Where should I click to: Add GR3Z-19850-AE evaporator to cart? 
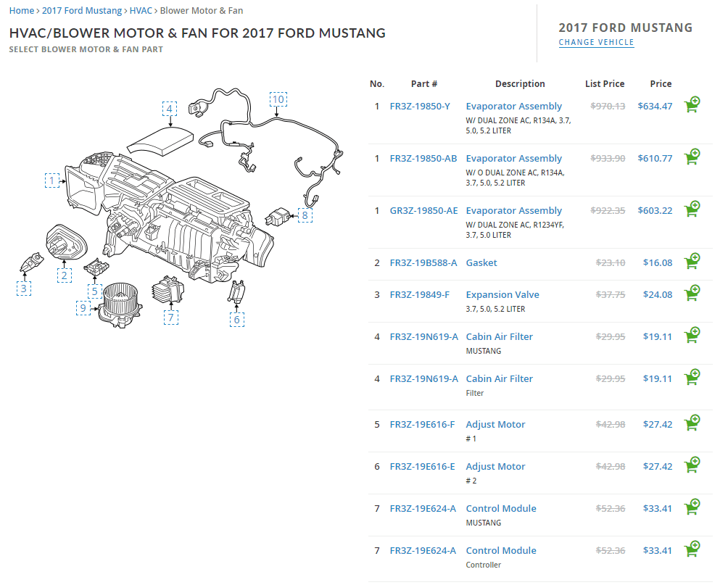692,209
